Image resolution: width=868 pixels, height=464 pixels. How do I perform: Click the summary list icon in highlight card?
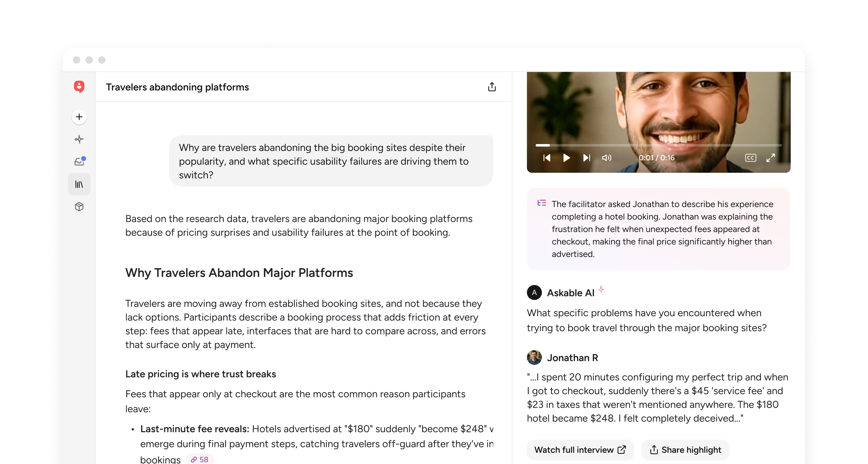click(x=542, y=203)
